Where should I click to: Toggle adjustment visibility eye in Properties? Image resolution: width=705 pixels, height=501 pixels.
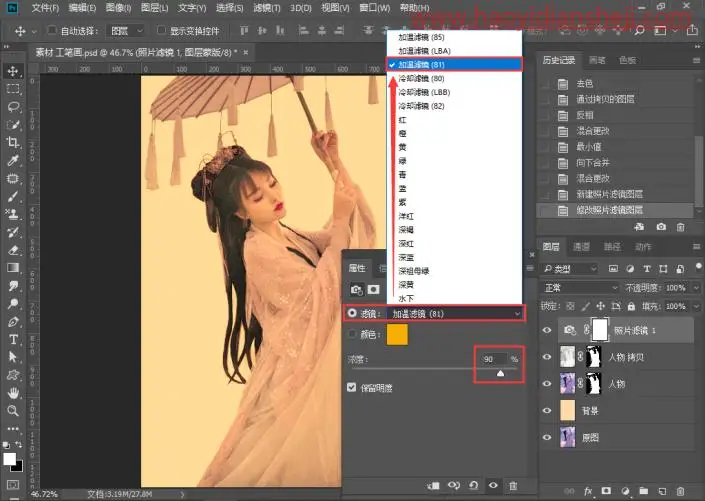[x=493, y=486]
